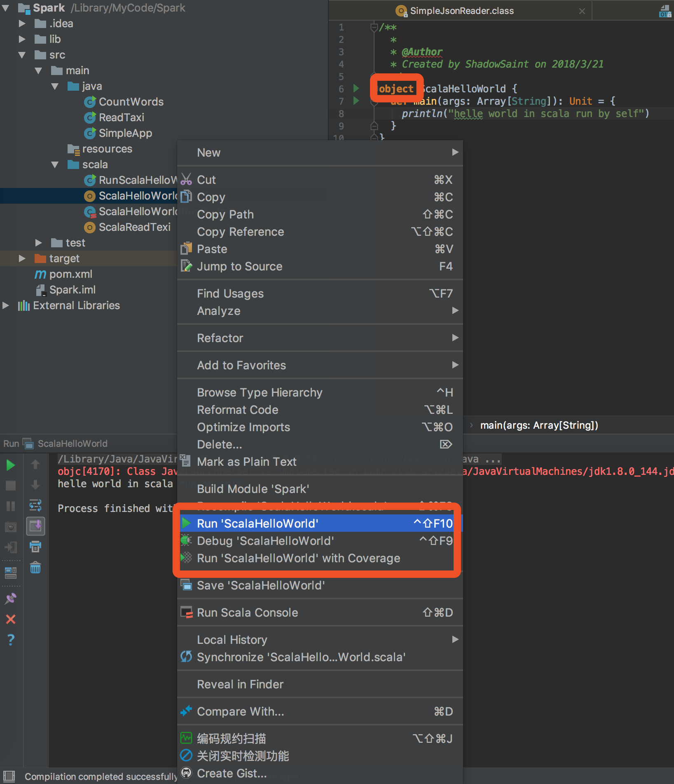
Task: Click the print icon in the Run panel
Action: click(35, 547)
